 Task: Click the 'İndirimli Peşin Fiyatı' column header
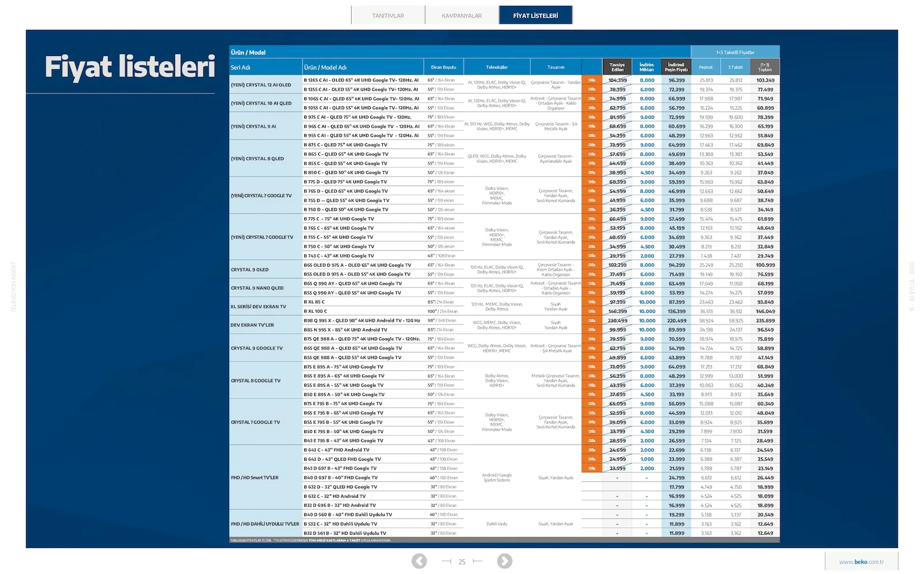coord(676,67)
